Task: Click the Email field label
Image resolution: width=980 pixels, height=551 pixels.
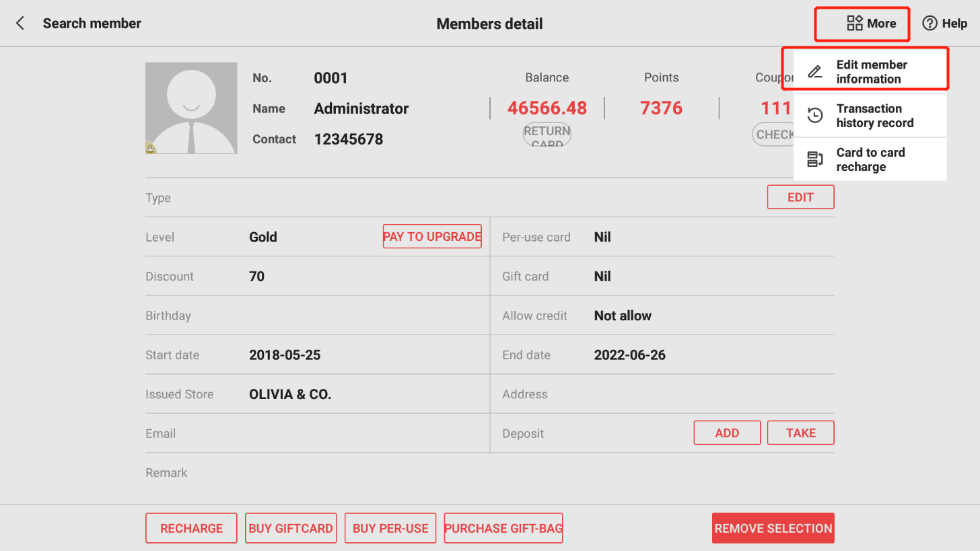Action: coord(161,433)
